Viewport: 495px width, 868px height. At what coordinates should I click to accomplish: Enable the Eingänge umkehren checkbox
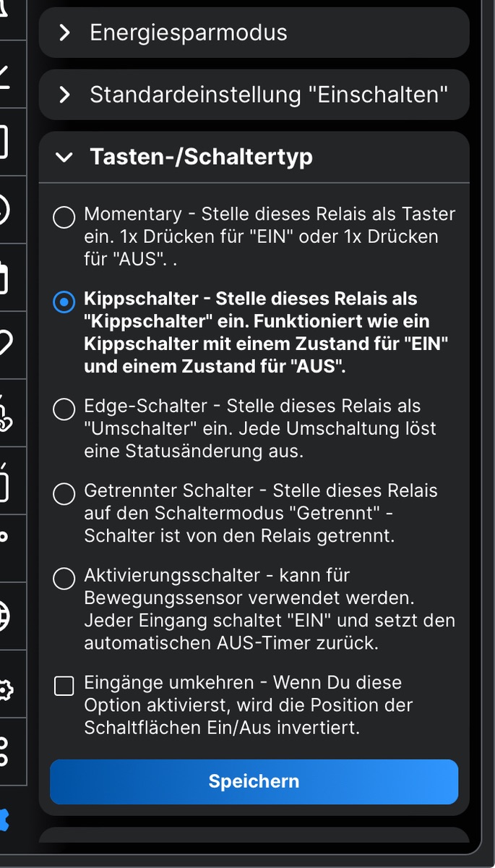tap(64, 686)
